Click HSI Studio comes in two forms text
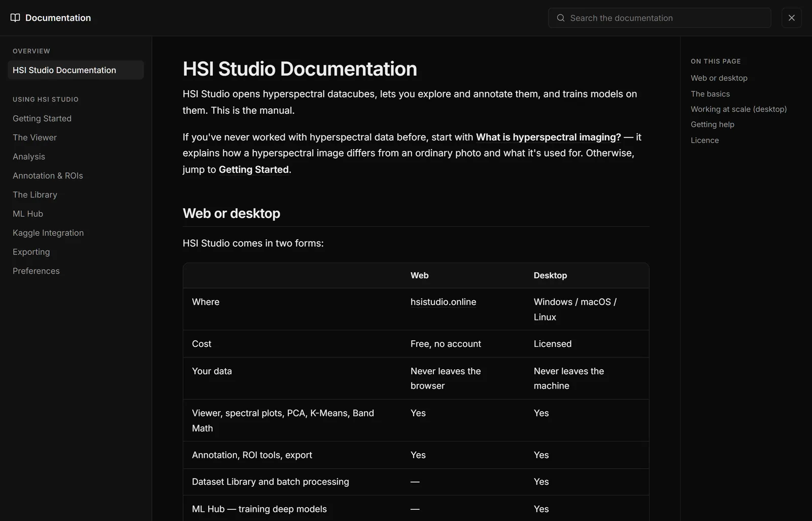812x521 pixels. coord(253,243)
